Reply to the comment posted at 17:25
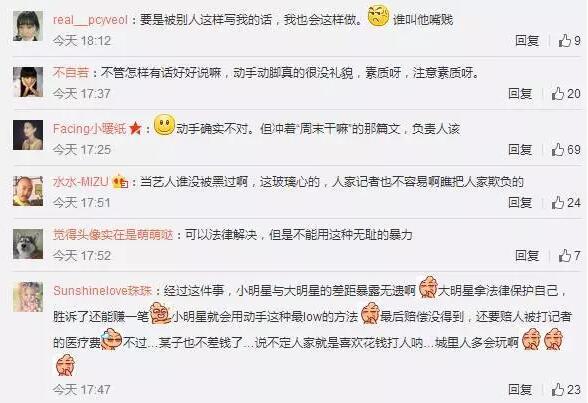The height and width of the screenshot is (403, 588). tap(520, 150)
